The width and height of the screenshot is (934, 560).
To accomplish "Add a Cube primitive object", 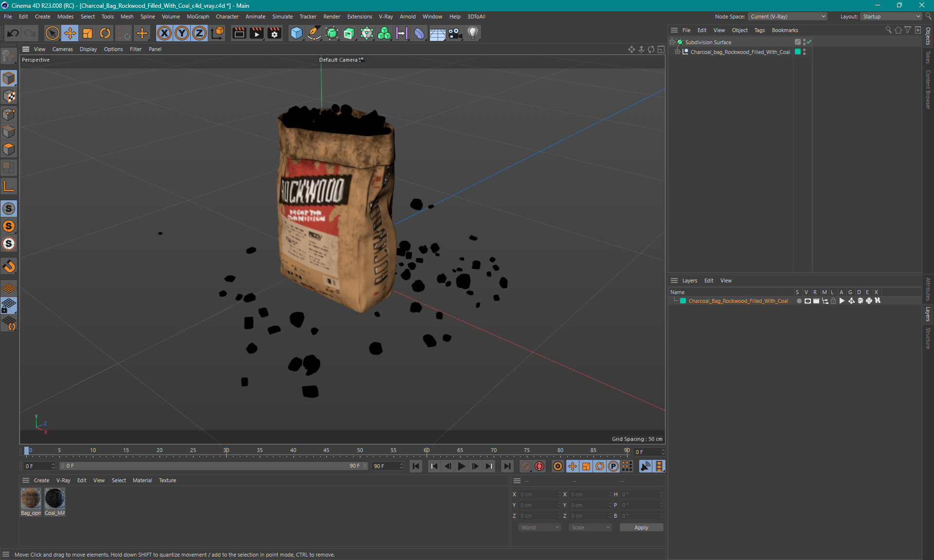I will (296, 33).
